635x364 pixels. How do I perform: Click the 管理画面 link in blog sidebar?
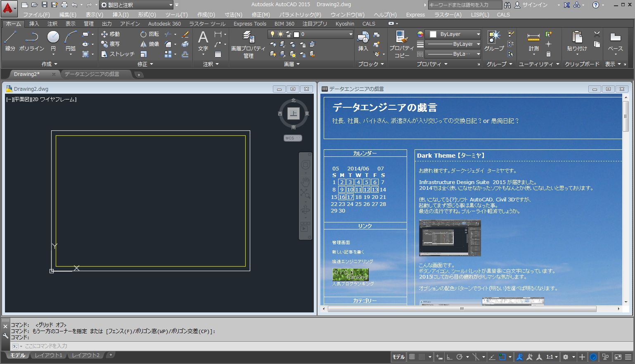coord(341,243)
